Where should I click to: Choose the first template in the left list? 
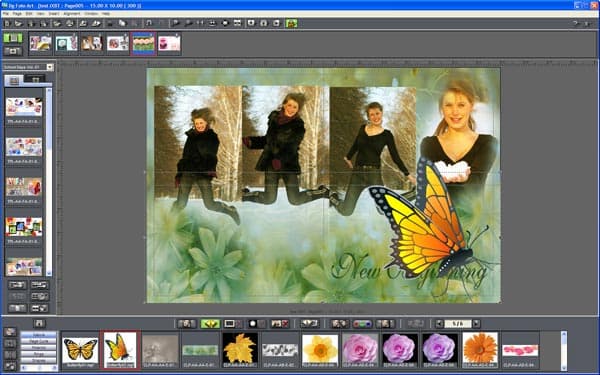(x=24, y=107)
